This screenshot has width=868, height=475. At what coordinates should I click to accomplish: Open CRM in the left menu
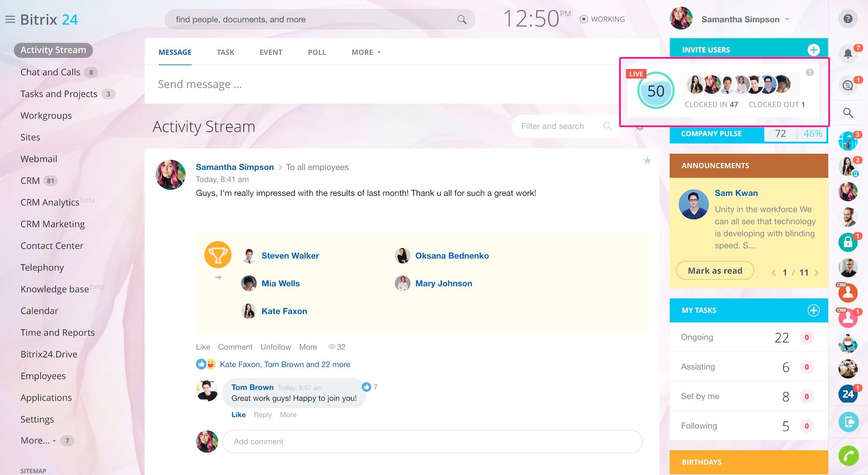30,181
